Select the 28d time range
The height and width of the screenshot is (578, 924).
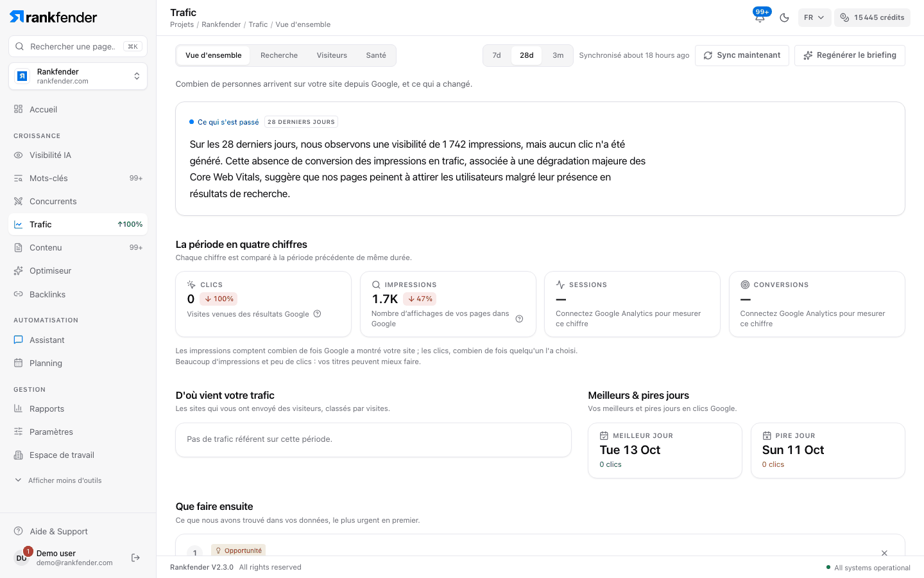527,55
